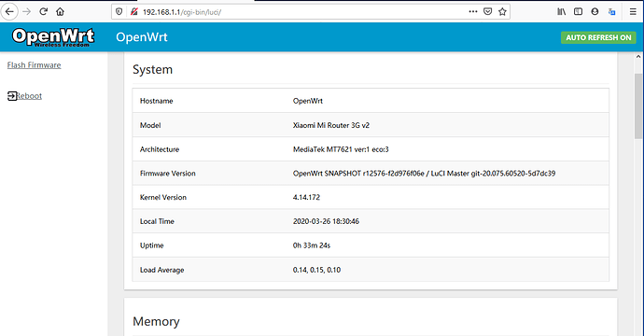The height and width of the screenshot is (336, 644).
Task: Click the Model label cell
Action: coord(150,125)
